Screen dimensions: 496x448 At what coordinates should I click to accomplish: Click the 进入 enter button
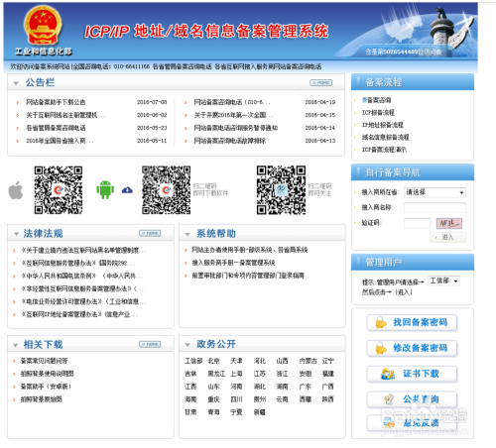click(x=447, y=237)
